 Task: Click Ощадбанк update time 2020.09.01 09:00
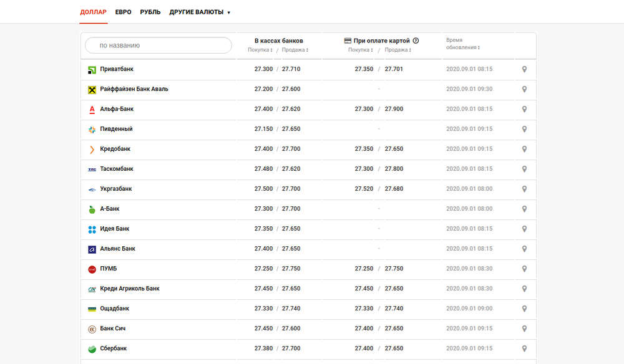[469, 309]
